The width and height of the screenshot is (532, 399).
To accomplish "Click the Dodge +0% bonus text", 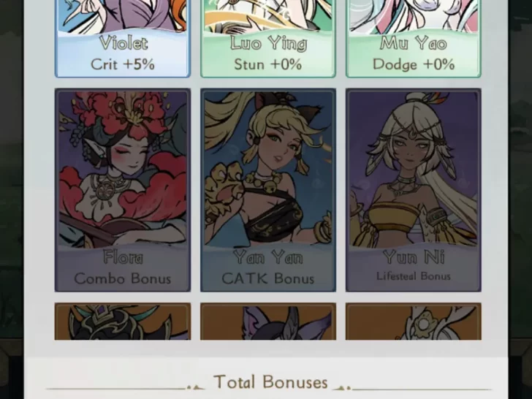I will [x=414, y=64].
